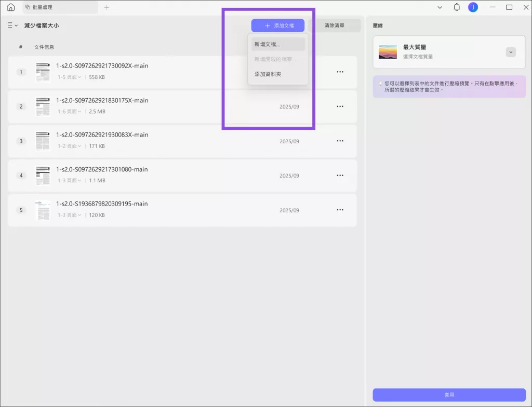Open more options for file 1-s2.0-S097262921830175X-main
Viewport: 532px width, 407px height.
point(340,106)
